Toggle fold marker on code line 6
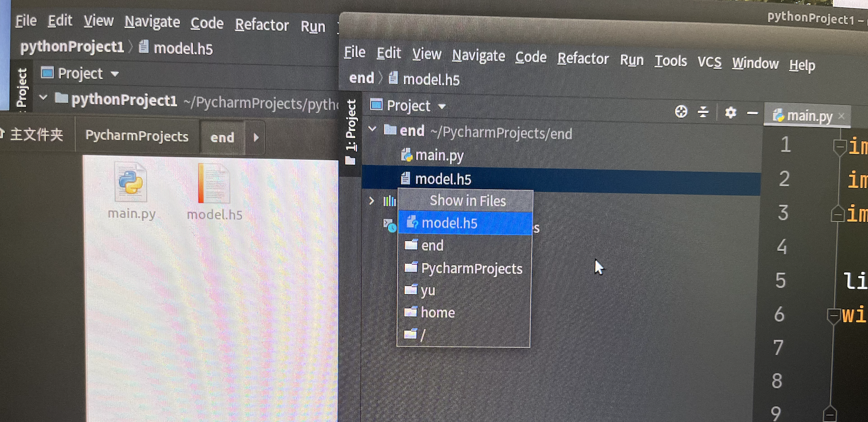This screenshot has height=422, width=868. 833,316
